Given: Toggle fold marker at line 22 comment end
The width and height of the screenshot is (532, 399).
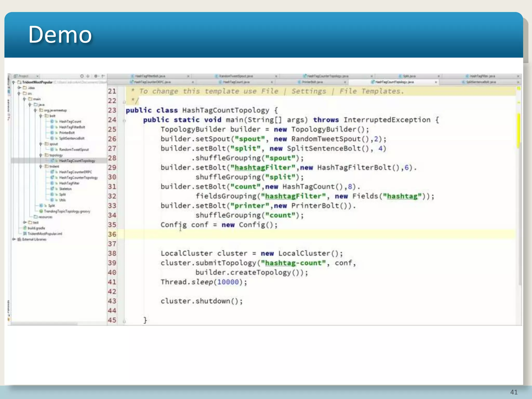Looking at the screenshot, I should coord(124,102).
